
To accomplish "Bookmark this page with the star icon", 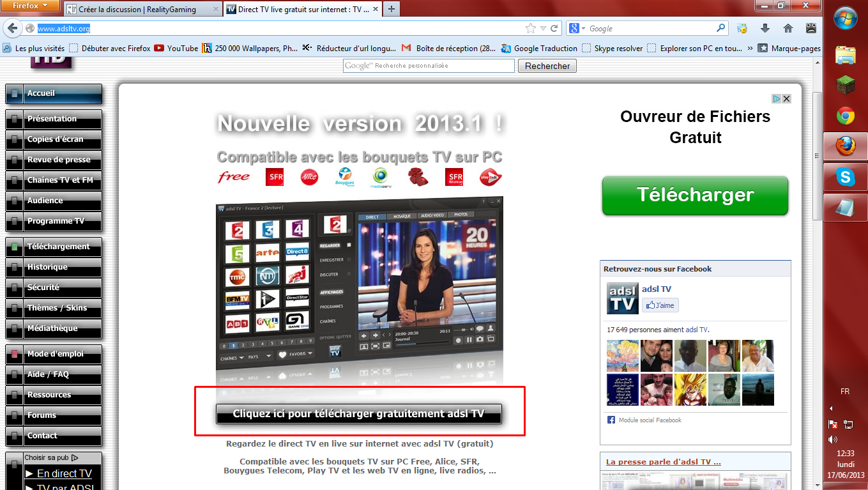I will [x=531, y=29].
